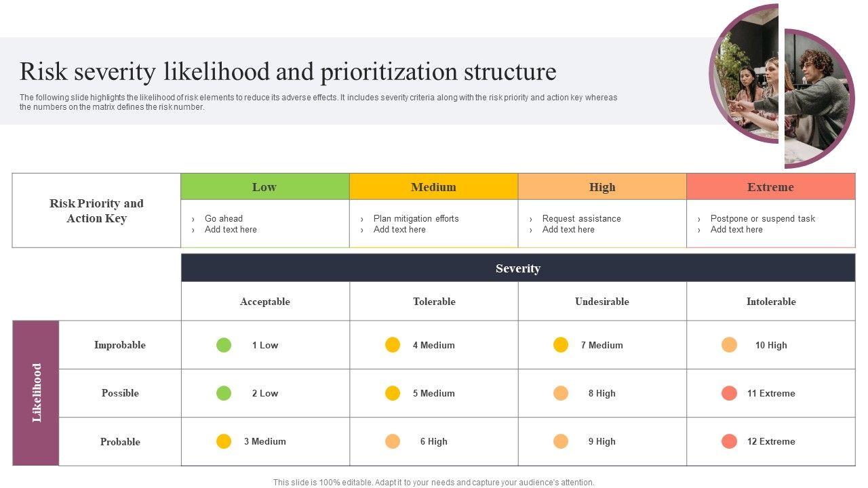Select the "Postpone or suspend task" bullet
The width and height of the screenshot is (868, 488).
[762, 218]
